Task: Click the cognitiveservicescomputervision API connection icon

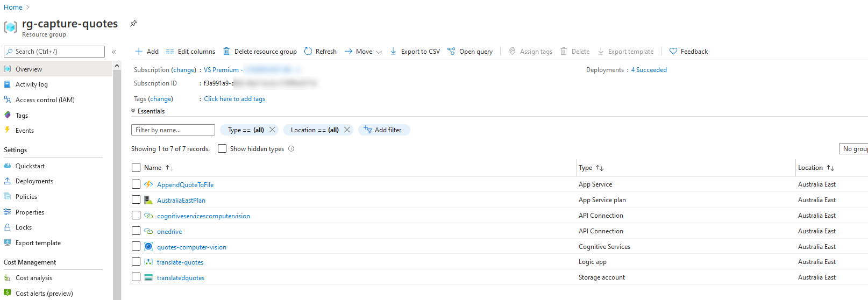Action: (148, 216)
